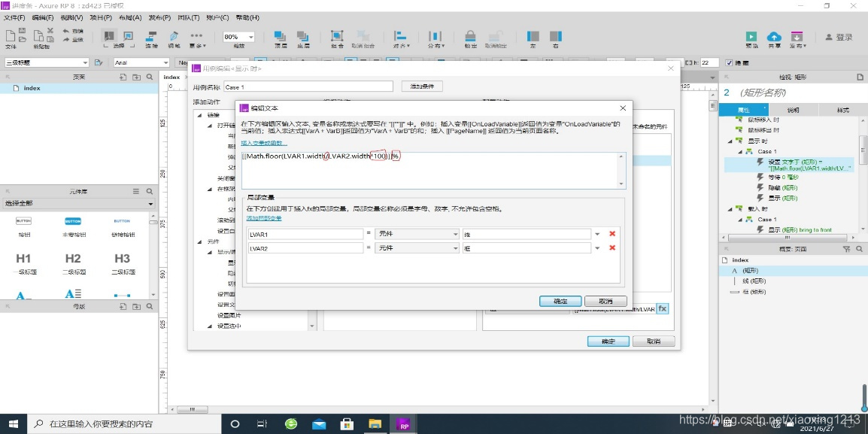Viewport: 868px width, 434px height.
Task: Collapse the 载入 时 event in Inspector
Action: pyautogui.click(x=732, y=208)
